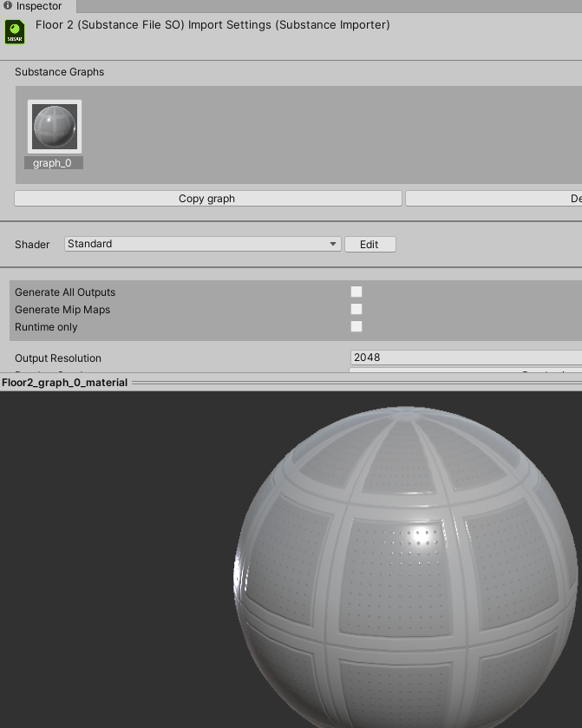The height and width of the screenshot is (728, 582).
Task: Click the SBSAR substance file icon
Action: point(15,31)
